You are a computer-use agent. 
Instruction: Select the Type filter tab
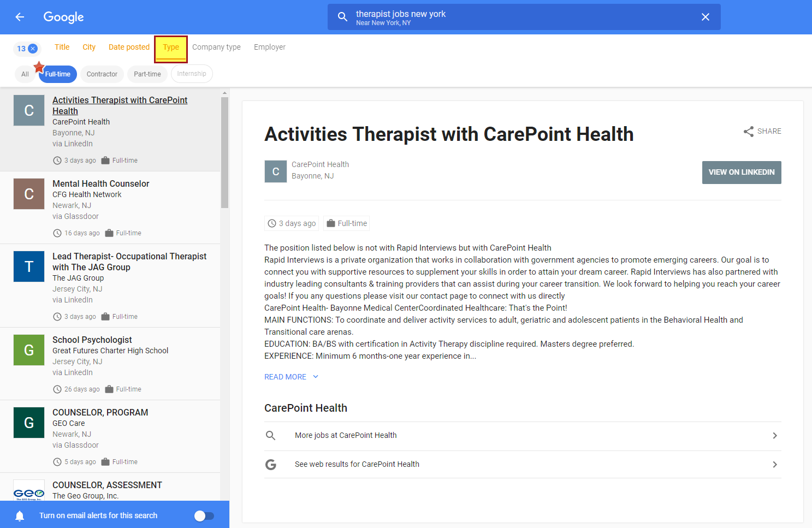171,49
